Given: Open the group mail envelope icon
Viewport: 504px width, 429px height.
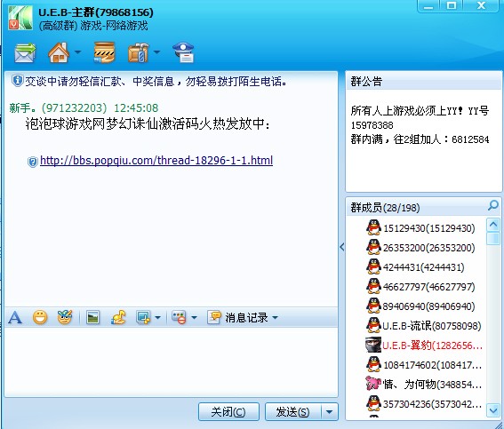Looking at the screenshot, I should point(25,52).
